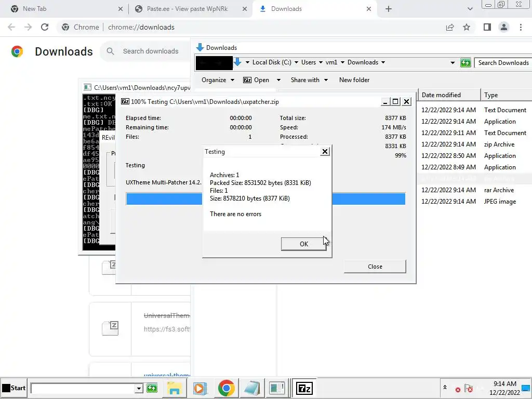The height and width of the screenshot is (399, 532).
Task: Click the Downloads folder icon in Explorer title
Action: [200, 47]
